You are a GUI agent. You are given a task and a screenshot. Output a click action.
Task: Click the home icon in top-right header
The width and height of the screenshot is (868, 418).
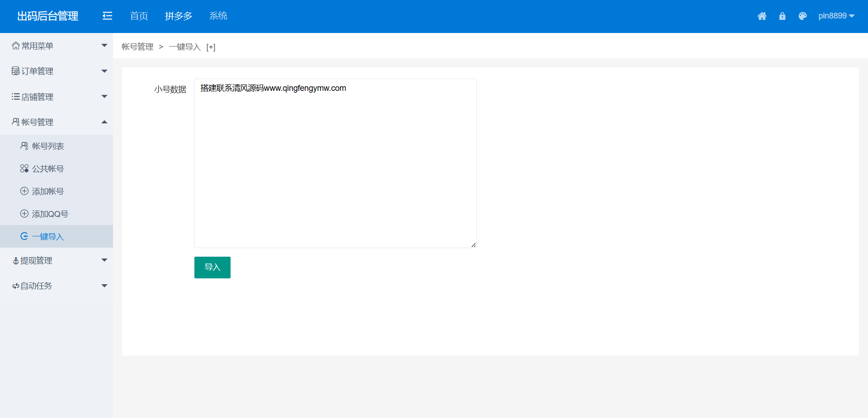click(762, 16)
